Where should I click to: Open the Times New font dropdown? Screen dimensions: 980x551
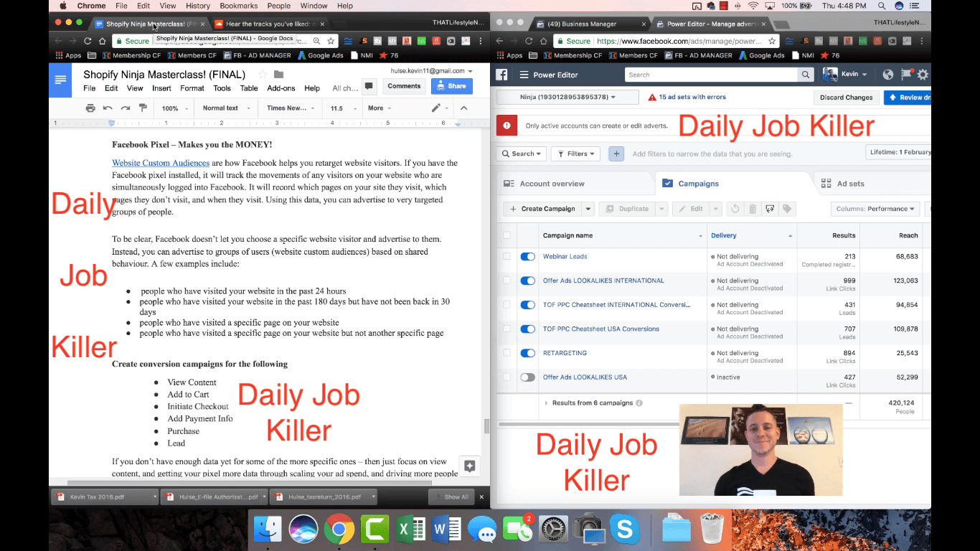coord(290,108)
